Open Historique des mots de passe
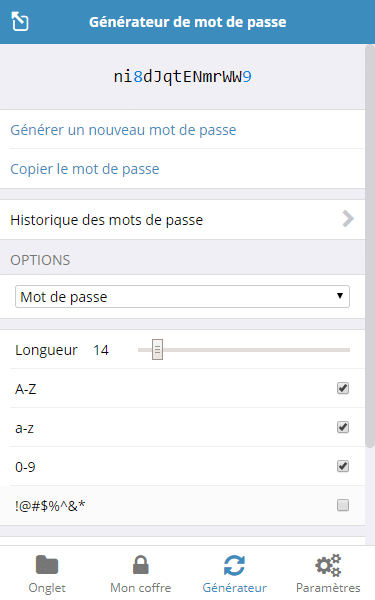 [182, 220]
